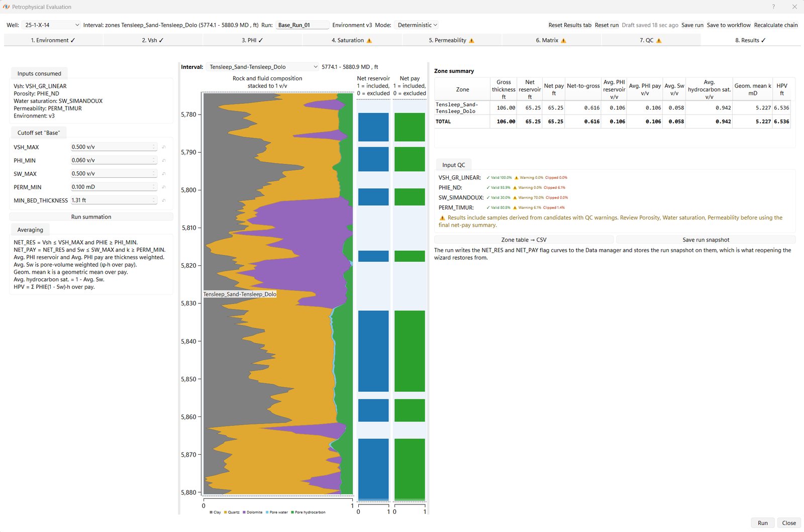804x532 pixels.
Task: Reset the PERM_MIN cutoff to default
Action: pos(164,187)
